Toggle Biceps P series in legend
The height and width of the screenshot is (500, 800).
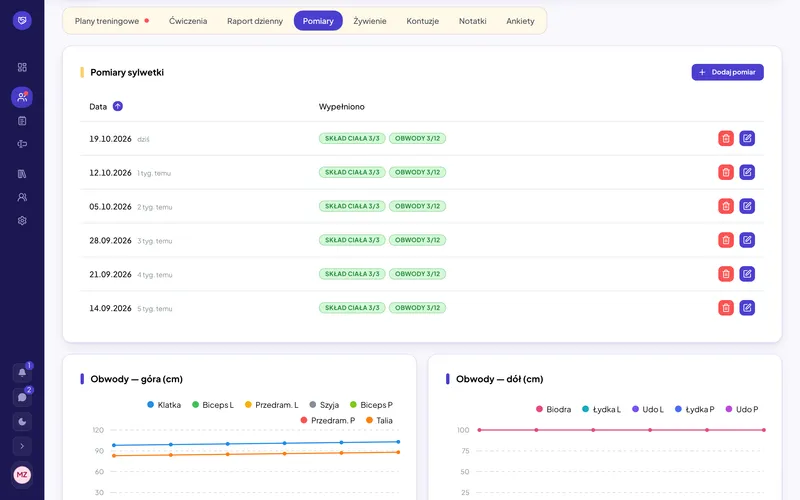[x=371, y=405]
